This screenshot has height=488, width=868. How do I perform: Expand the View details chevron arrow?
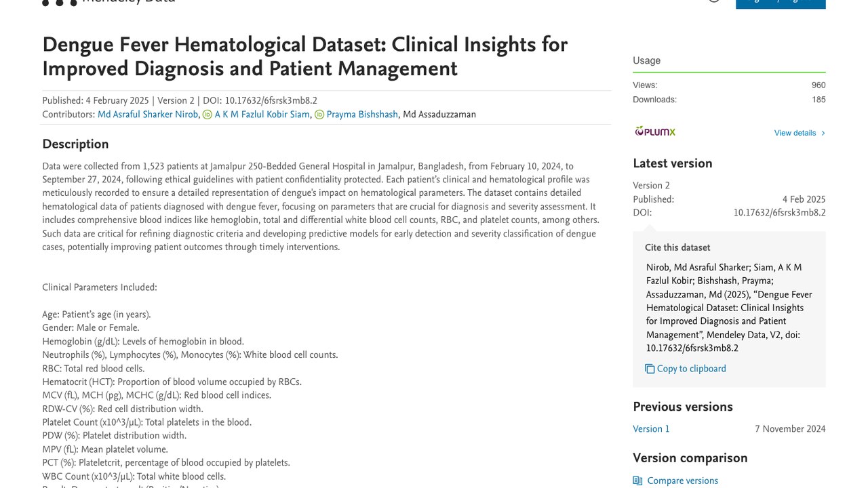click(x=823, y=133)
